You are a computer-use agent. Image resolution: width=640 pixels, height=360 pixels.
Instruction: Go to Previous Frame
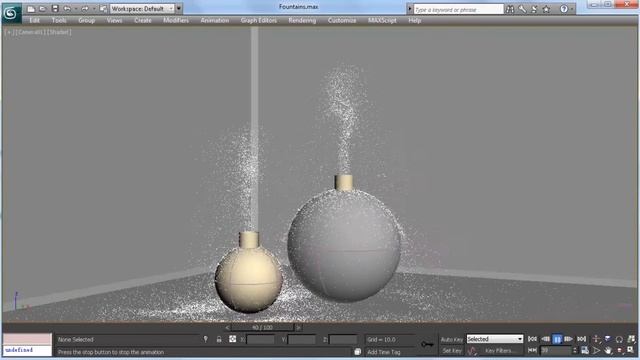545,339
